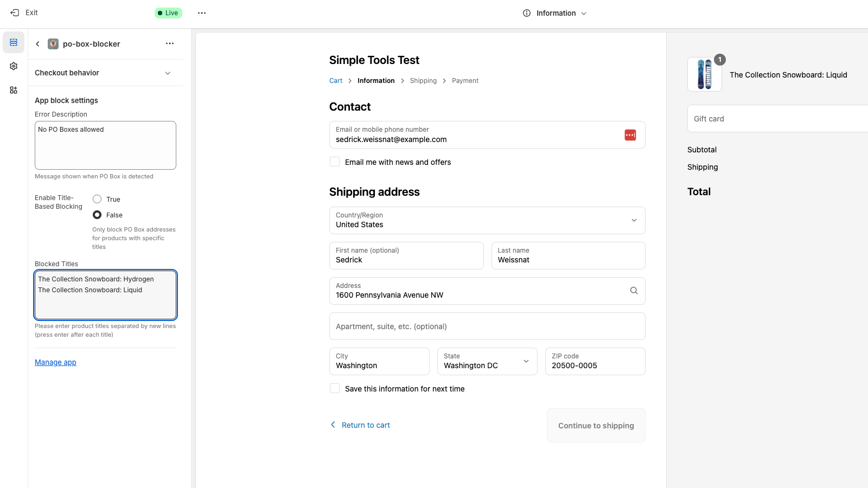This screenshot has height=488, width=868.
Task: Open the Country/Region dropdown
Action: [487, 220]
